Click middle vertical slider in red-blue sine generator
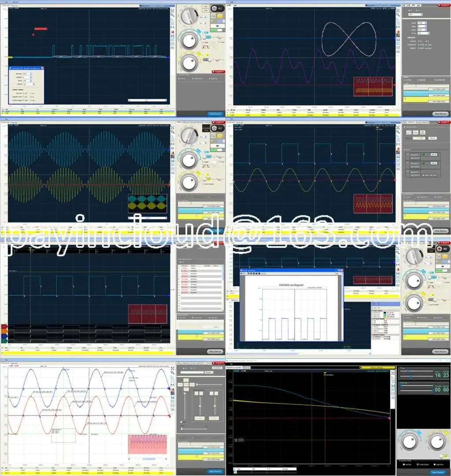This screenshot has width=451, height=476. 200,406
